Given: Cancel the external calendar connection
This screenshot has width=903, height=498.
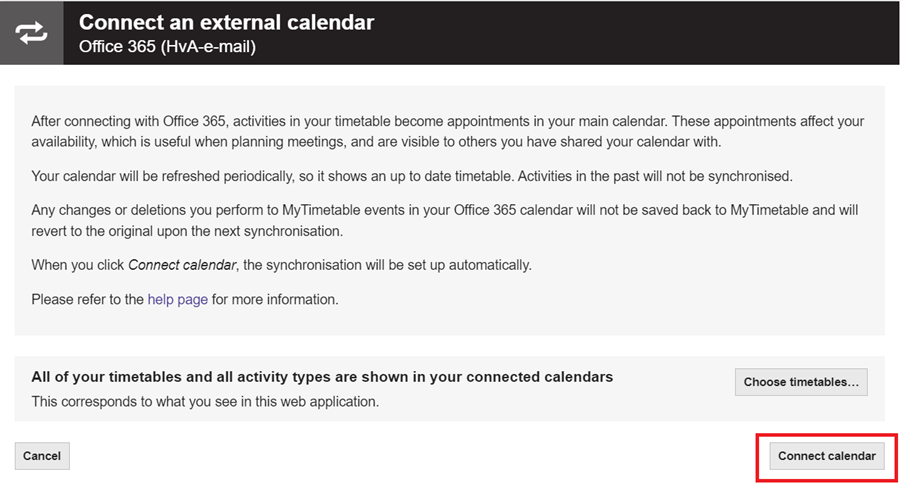Looking at the screenshot, I should 42,456.
